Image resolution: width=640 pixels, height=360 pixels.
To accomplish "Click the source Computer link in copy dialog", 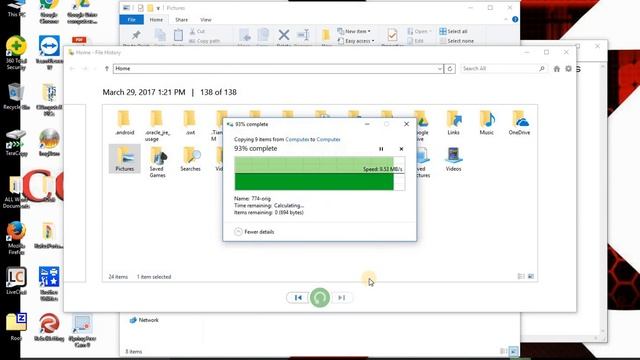I will pyautogui.click(x=297, y=139).
